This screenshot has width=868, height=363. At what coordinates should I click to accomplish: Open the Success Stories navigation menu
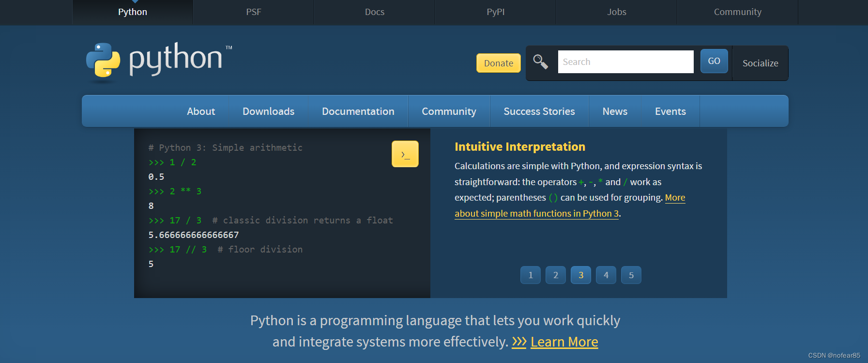pos(539,111)
